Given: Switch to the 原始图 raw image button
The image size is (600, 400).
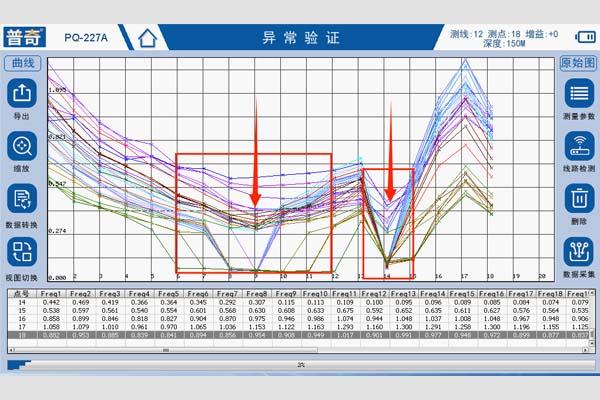Looking at the screenshot, I should point(578,63).
